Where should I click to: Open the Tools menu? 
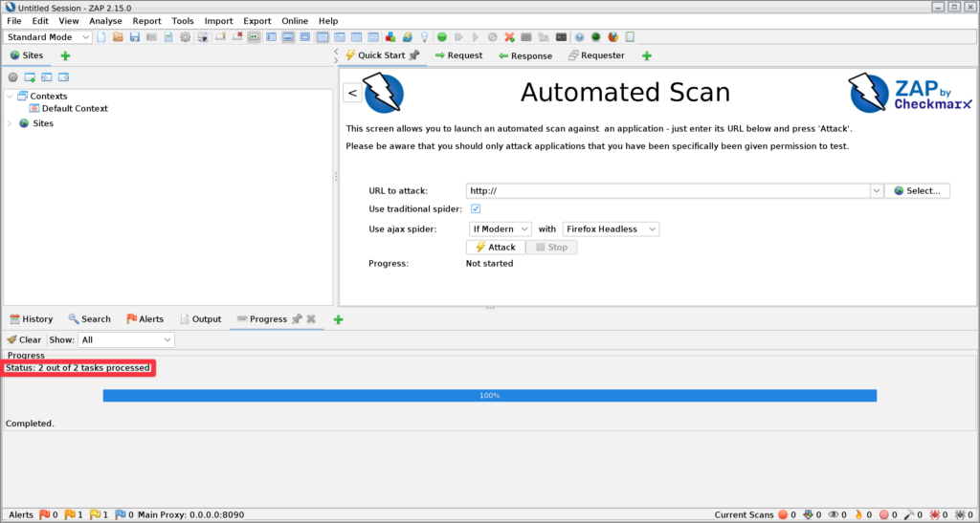pyautogui.click(x=183, y=21)
